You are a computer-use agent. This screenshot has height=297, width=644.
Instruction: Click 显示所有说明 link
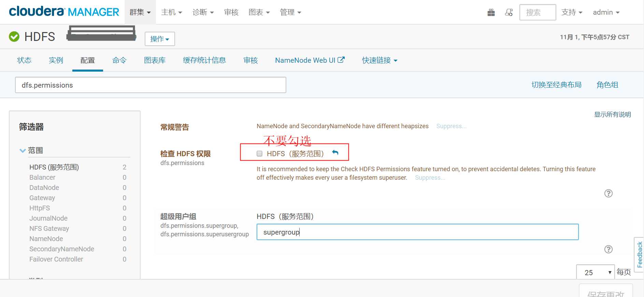point(612,115)
